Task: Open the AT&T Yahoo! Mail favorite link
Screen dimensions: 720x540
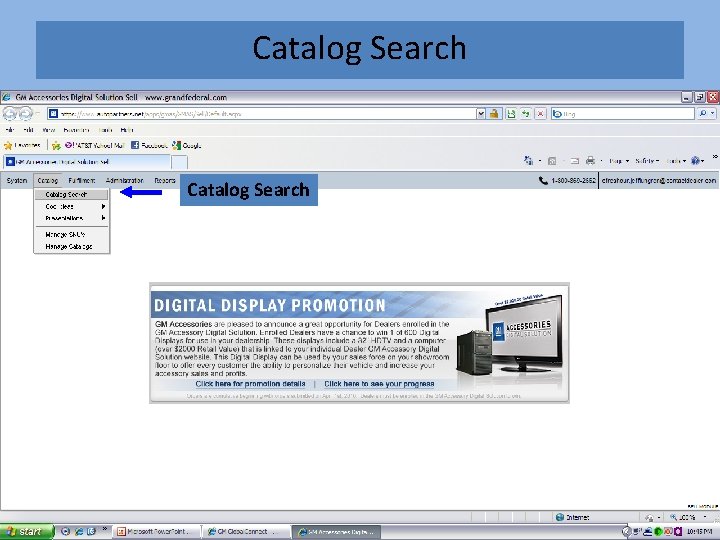Action: click(95, 146)
